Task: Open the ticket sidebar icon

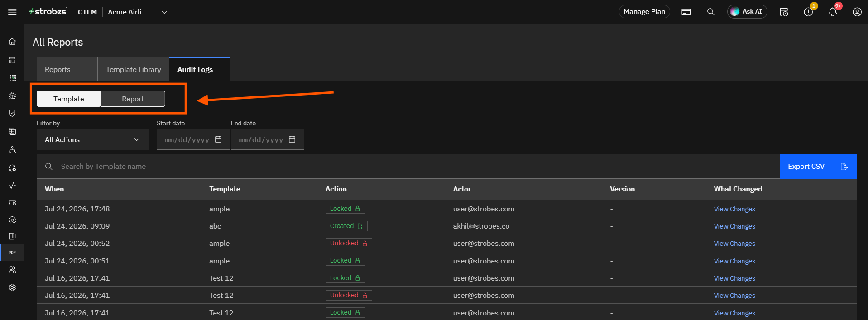Action: coord(12,203)
